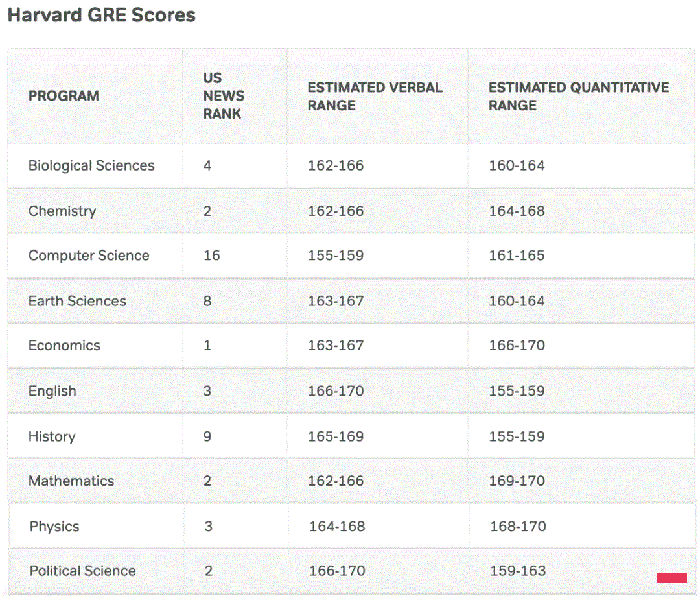Screen dimensions: 700x596
Task: Click rank "2" in the Mathematics row
Action: click(207, 481)
